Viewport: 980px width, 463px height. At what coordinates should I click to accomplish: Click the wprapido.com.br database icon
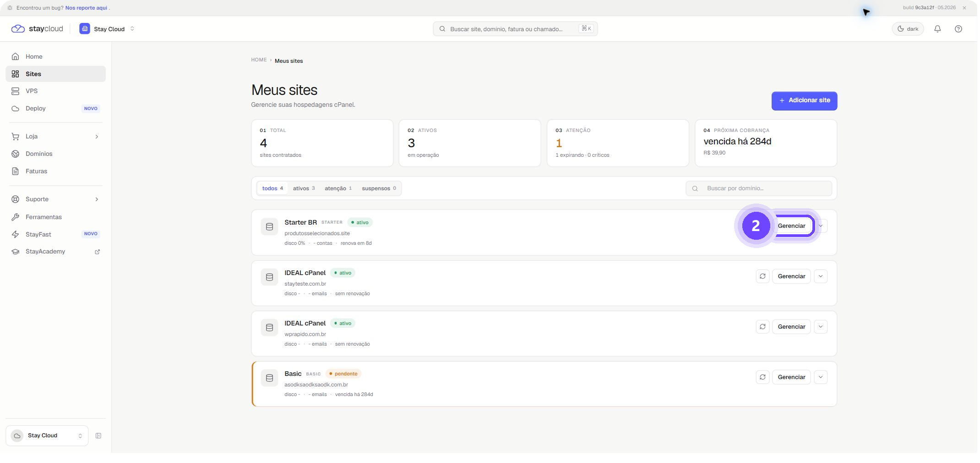tap(269, 327)
